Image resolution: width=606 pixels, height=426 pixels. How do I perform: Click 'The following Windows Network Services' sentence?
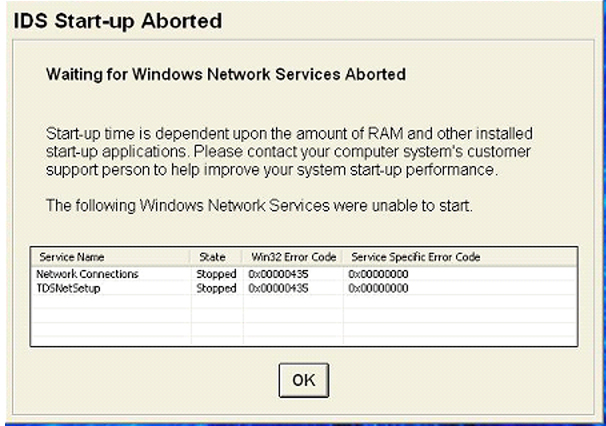click(259, 205)
